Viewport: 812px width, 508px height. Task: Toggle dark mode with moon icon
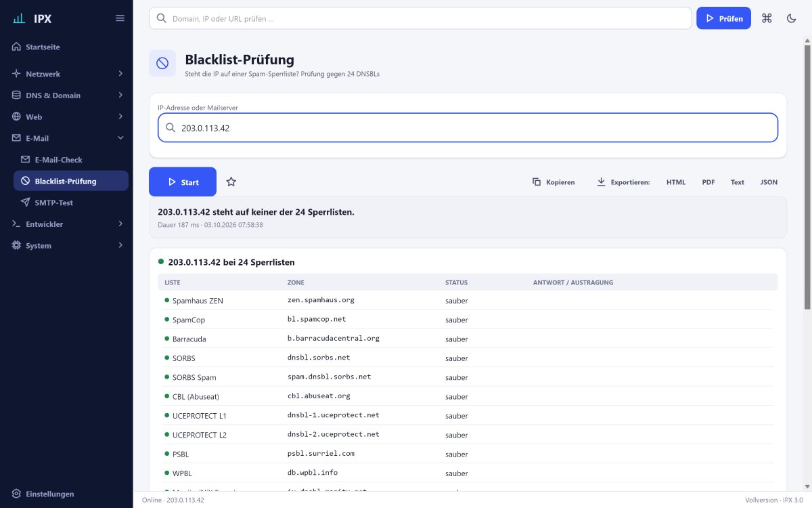tap(791, 18)
